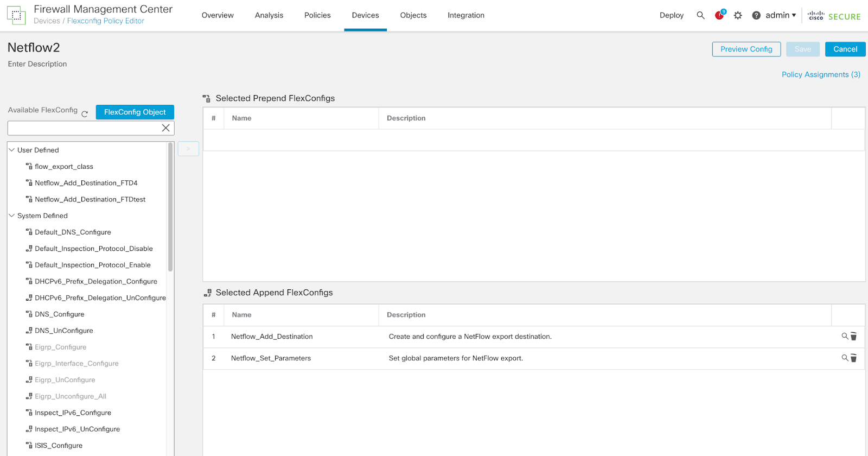
Task: Select Eigrp_Interface_Configure in tree
Action: [x=76, y=364]
